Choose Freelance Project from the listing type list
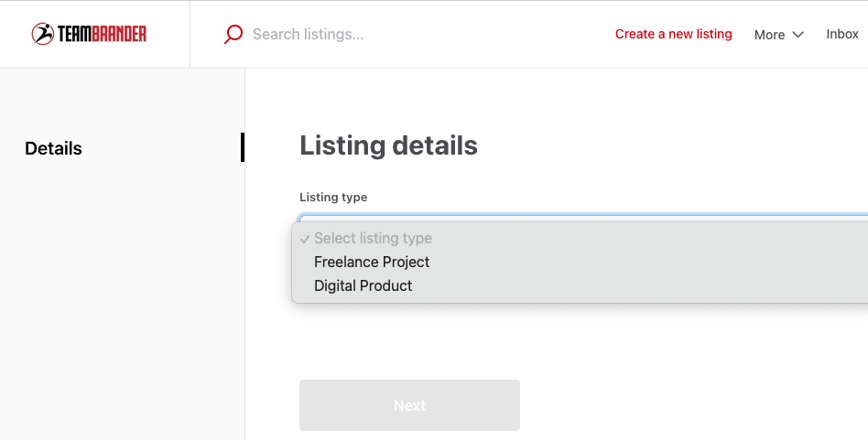Image resolution: width=868 pixels, height=440 pixels. (372, 262)
